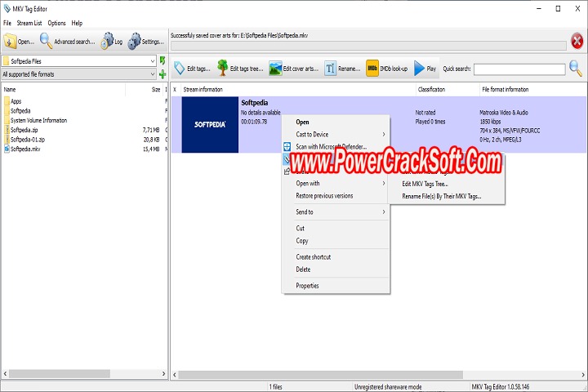Click the Softpedia cover art thumbnail
Image resolution: width=588 pixels, height=392 pixels.
(x=210, y=125)
